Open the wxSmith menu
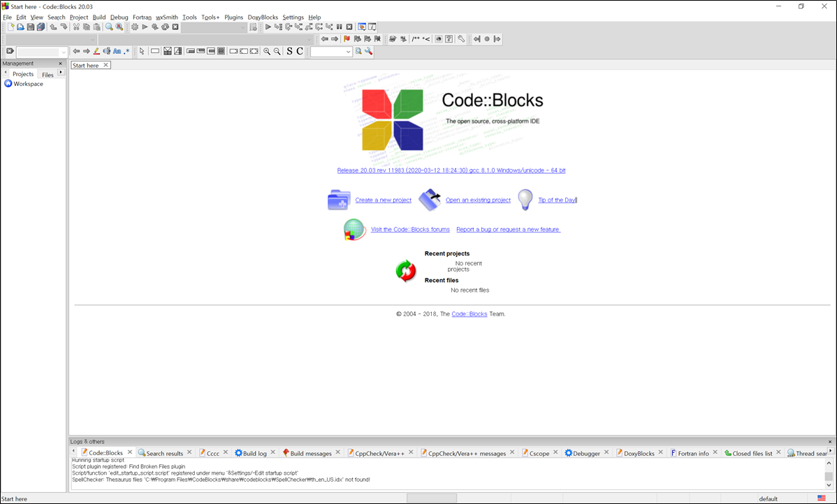This screenshot has height=504, width=837. pos(166,17)
